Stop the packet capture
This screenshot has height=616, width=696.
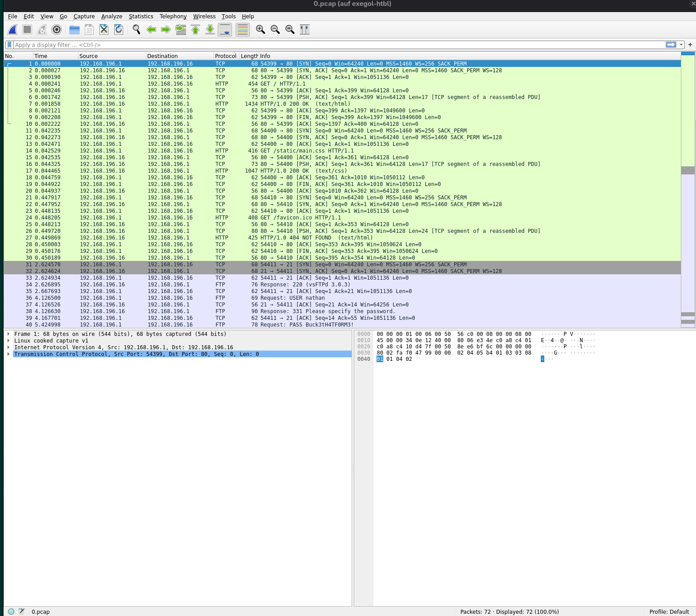click(x=27, y=29)
